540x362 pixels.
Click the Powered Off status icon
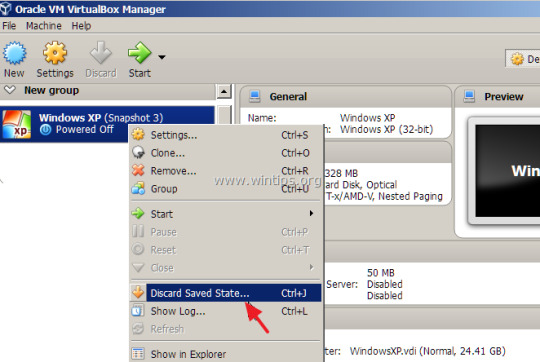click(45, 130)
